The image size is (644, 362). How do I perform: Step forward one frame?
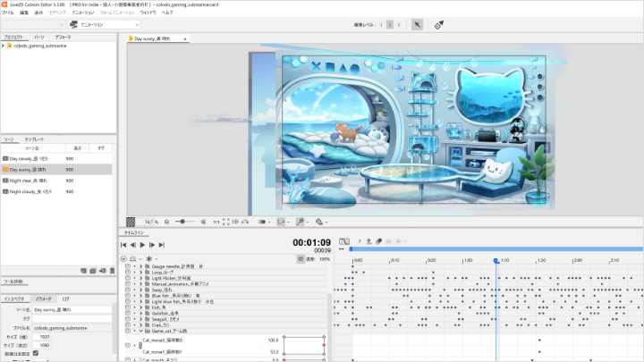click(x=152, y=245)
